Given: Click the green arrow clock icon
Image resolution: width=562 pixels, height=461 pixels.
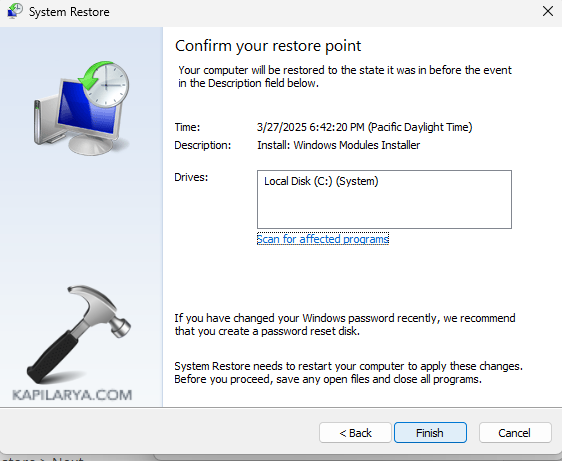Looking at the screenshot, I should pyautogui.click(x=105, y=83).
